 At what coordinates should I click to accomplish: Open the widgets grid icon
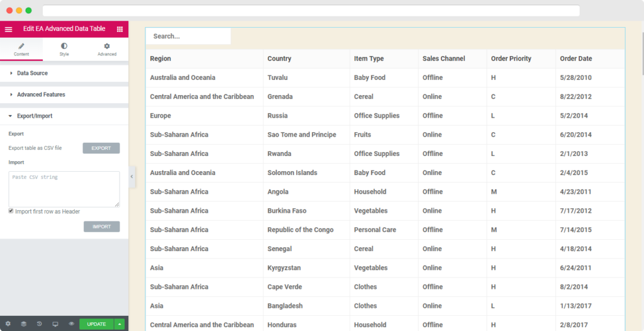[119, 29]
